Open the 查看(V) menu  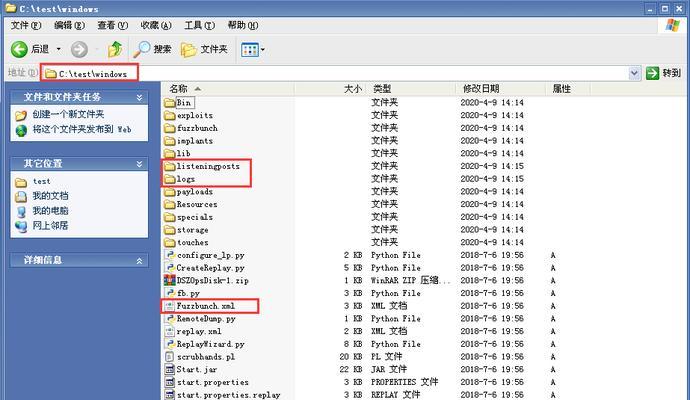click(x=113, y=26)
